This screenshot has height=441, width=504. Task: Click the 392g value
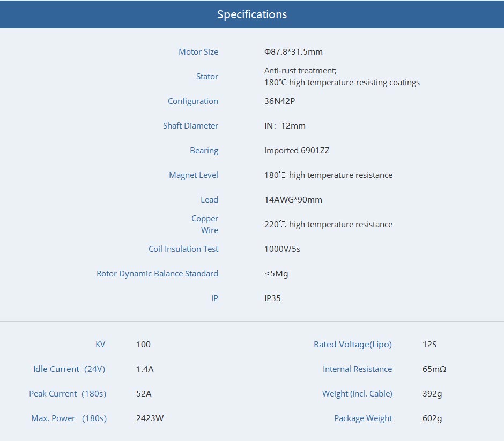pos(432,394)
